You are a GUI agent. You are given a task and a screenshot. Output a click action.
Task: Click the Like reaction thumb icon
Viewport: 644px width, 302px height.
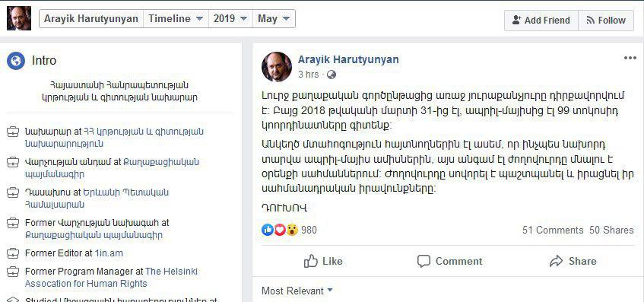pos(268,230)
